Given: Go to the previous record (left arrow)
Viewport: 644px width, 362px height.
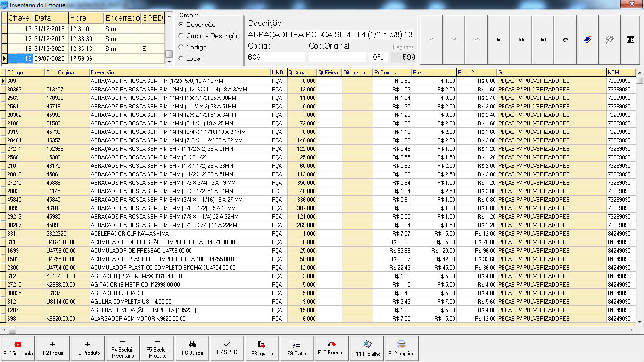Looking at the screenshot, I should point(476,40).
